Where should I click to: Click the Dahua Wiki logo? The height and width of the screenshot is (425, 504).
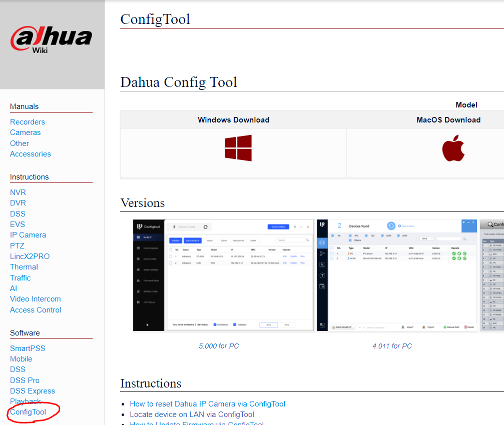tap(52, 40)
